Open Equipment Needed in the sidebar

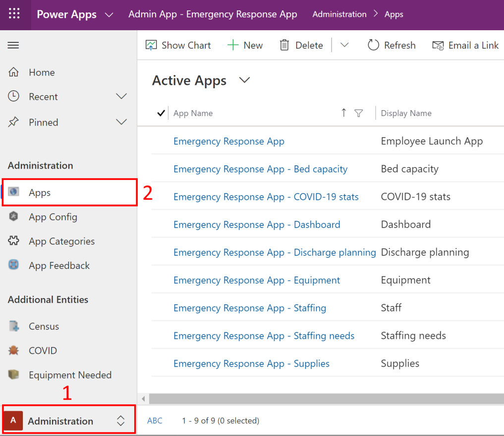(70, 375)
